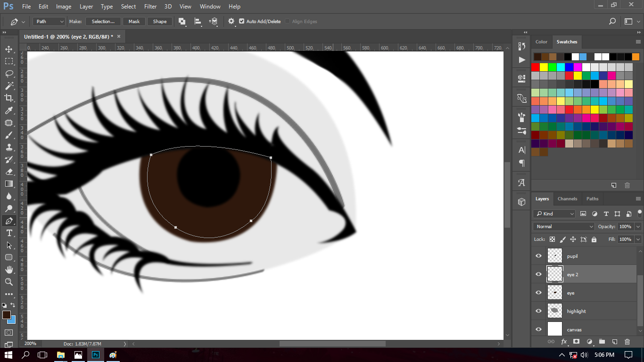Viewport: 644px width, 362px height.
Task: Add a layer mask
Action: tap(576, 342)
